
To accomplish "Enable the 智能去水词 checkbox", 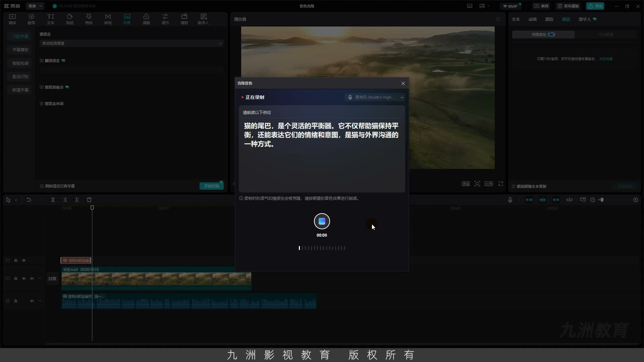I will coord(42,104).
